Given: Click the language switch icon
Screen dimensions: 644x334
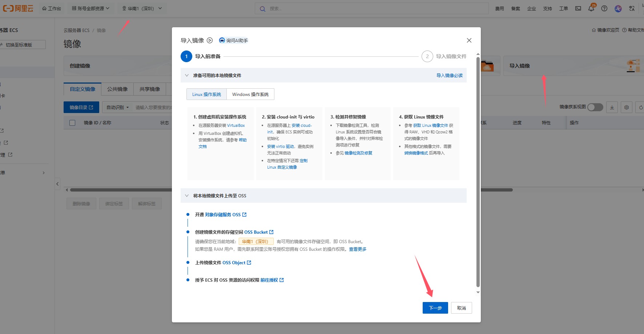Looking at the screenshot, I should click(x=632, y=8).
